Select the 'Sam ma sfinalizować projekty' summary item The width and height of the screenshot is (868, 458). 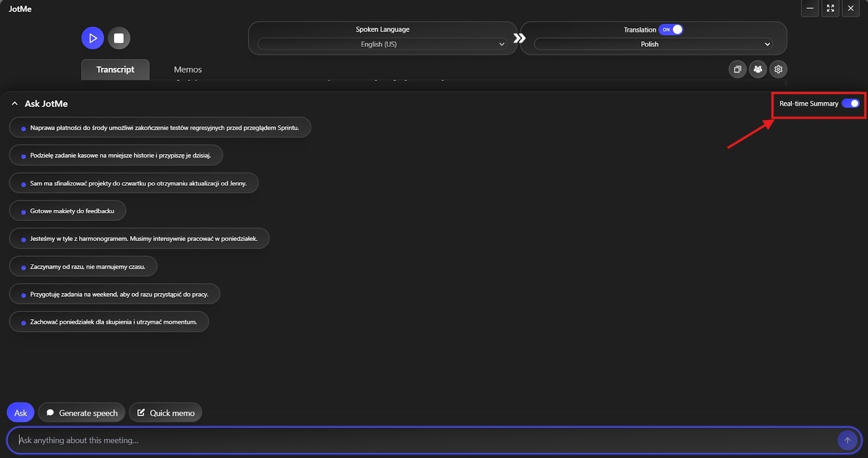[134, 183]
